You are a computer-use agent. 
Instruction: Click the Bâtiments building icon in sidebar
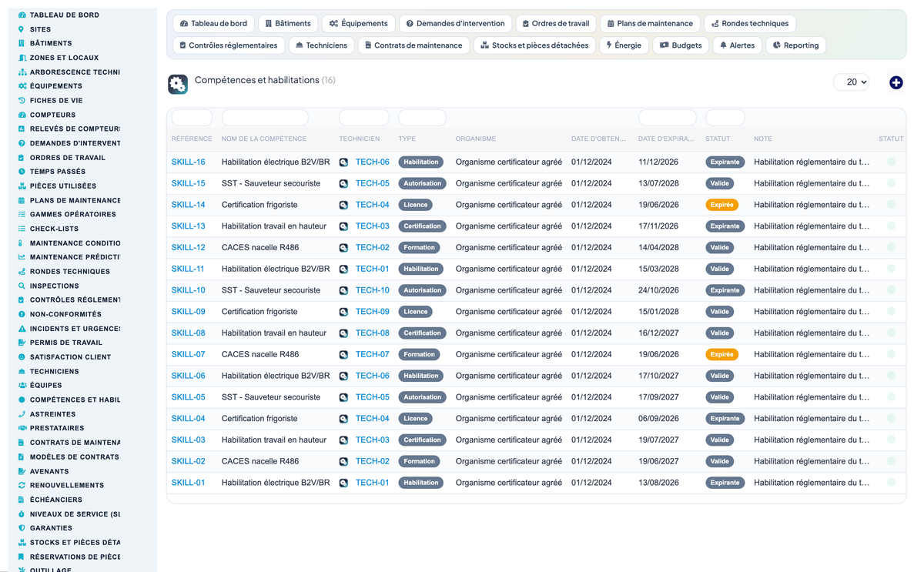coord(22,43)
